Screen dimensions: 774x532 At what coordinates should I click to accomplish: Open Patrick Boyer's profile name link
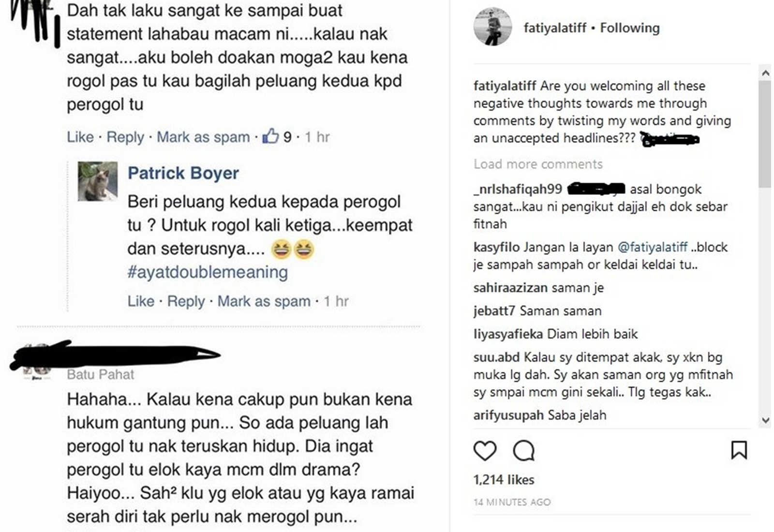point(183,173)
